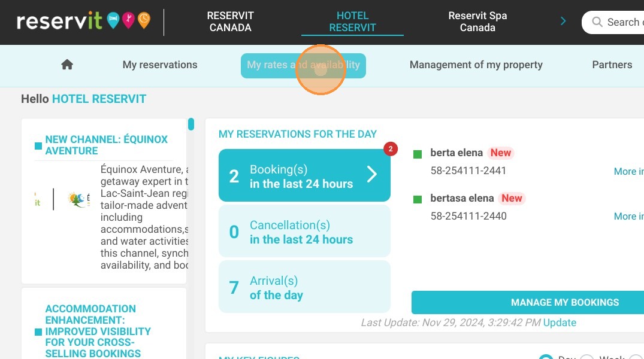Click the Update link next to last update

click(560, 323)
